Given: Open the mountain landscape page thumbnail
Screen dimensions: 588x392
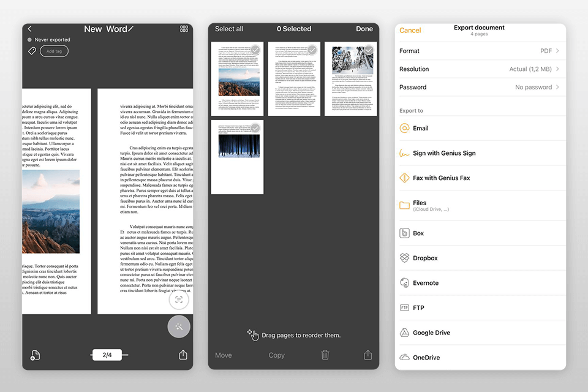Looking at the screenshot, I should click(238, 79).
